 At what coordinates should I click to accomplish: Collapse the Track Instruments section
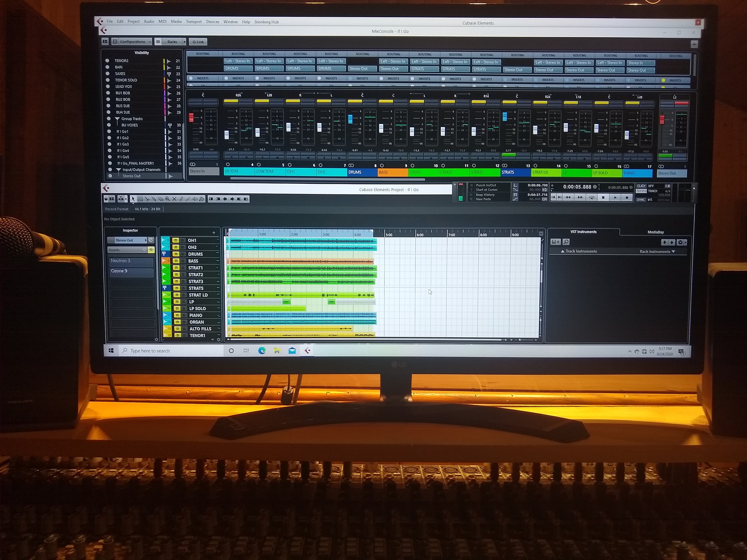[x=579, y=251]
